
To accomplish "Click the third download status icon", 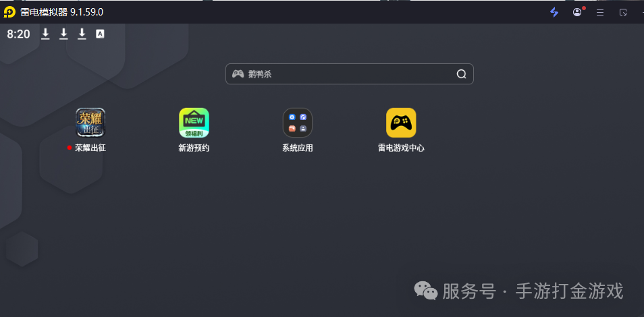I will tap(82, 34).
